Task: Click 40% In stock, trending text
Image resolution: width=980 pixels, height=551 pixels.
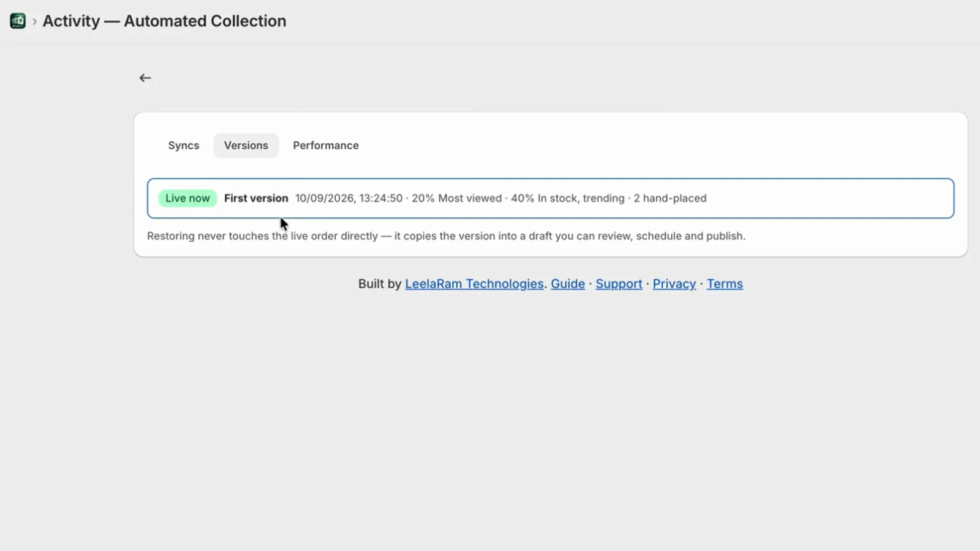Action: point(568,198)
